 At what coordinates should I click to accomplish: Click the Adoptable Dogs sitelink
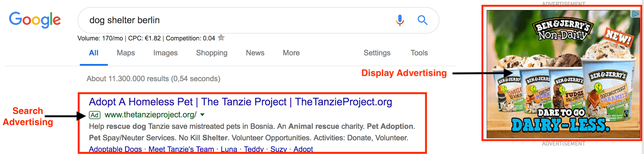115,149
